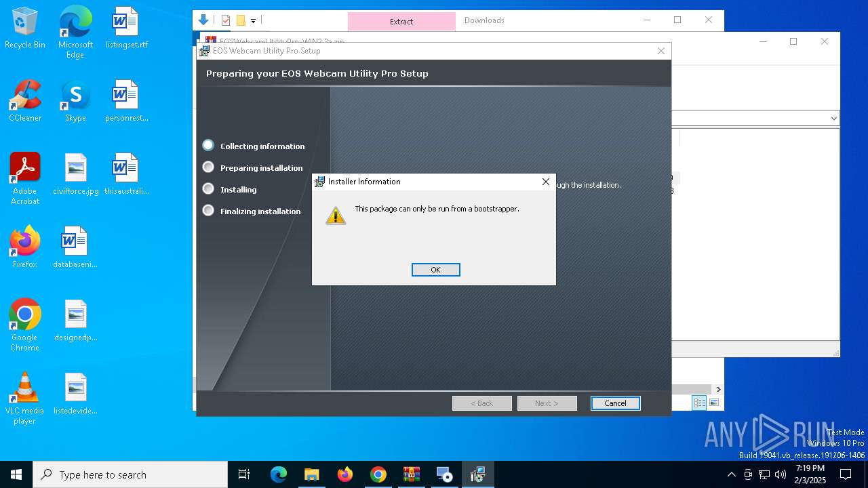The height and width of the screenshot is (488, 868).
Task: Open the Windows Start menu
Action: pos(16,474)
